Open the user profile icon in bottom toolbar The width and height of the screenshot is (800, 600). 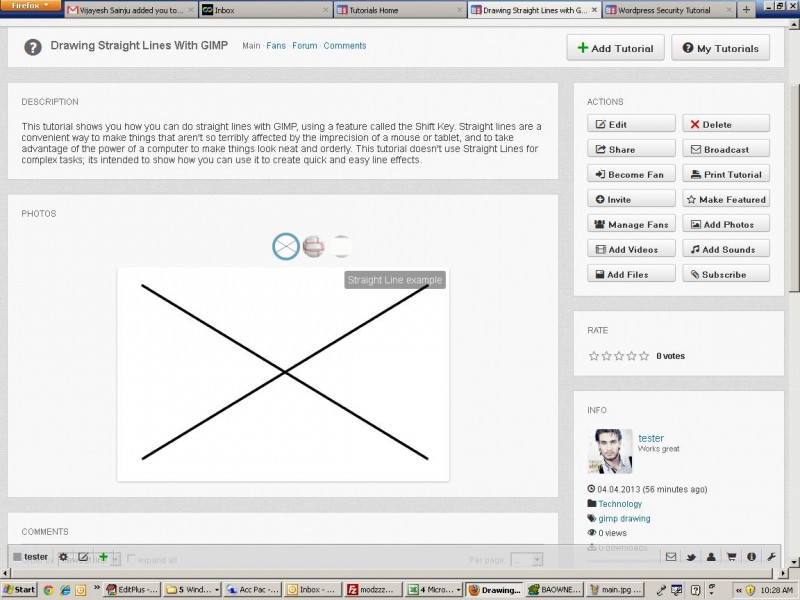click(711, 557)
